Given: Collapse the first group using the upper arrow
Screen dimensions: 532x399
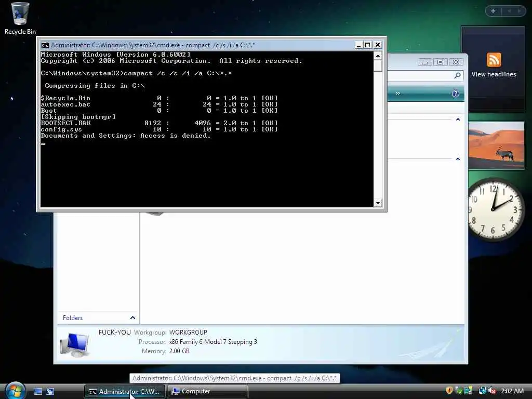Looking at the screenshot, I should [x=458, y=119].
